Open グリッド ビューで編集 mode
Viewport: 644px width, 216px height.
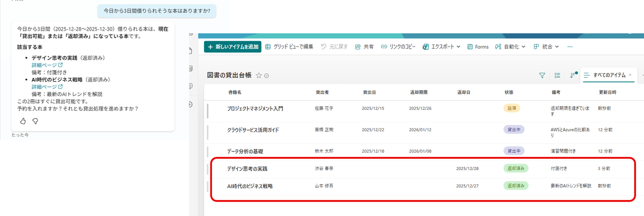coord(289,47)
